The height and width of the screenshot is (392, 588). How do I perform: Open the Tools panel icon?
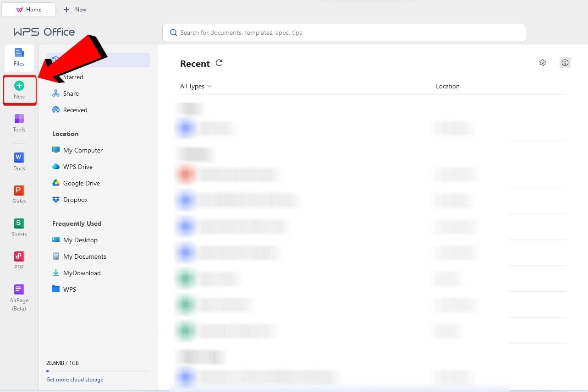point(19,123)
